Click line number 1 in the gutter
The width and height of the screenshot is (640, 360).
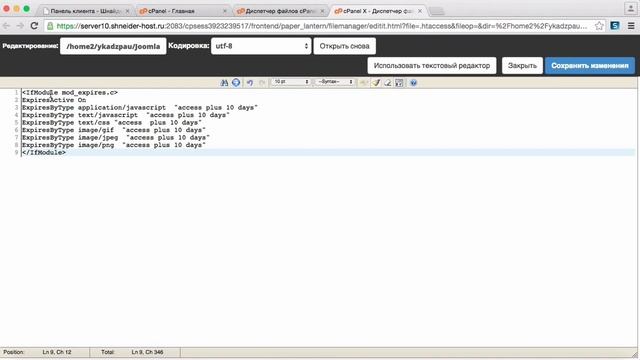(16, 93)
